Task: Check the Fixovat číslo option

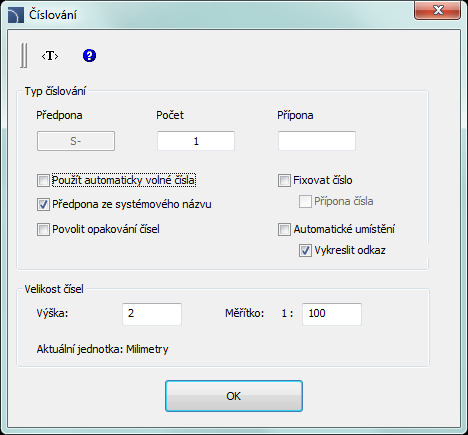Action: tap(284, 181)
